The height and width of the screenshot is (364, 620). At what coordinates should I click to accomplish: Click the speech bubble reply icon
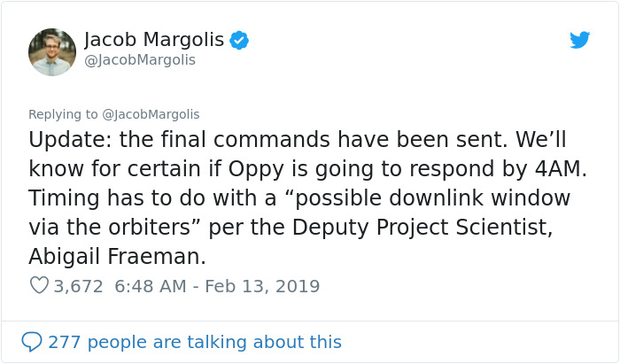point(32,341)
